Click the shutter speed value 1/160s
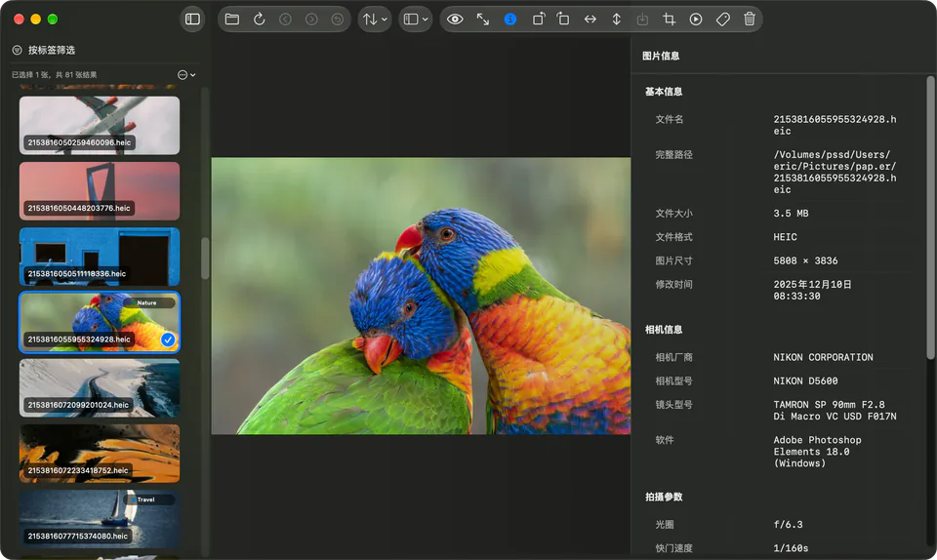937x560 pixels. (x=791, y=548)
